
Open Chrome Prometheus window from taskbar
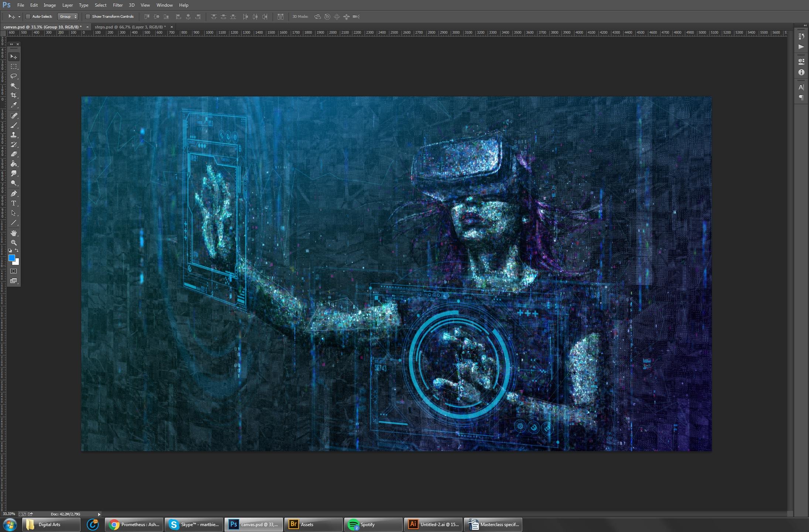click(x=134, y=525)
